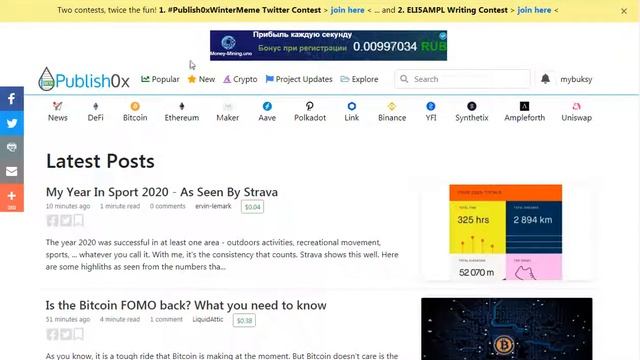640x360 pixels.
Task: Share page on Facebook sidebar button
Action: 12,98
